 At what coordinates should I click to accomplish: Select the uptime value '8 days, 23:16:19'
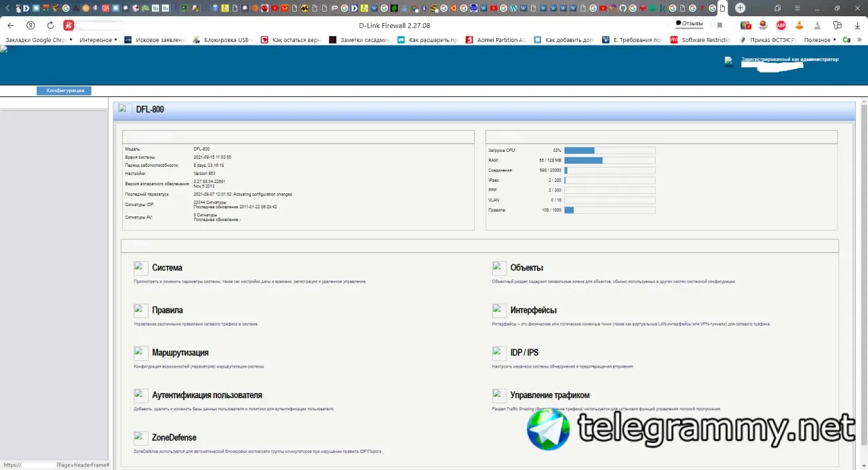pos(209,165)
